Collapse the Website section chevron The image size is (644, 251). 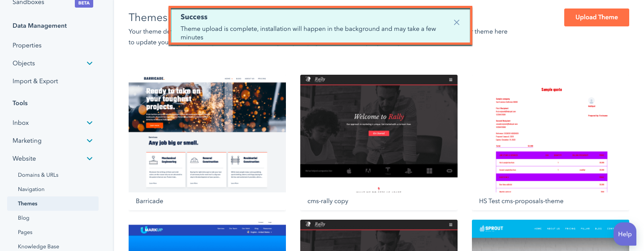(90, 158)
